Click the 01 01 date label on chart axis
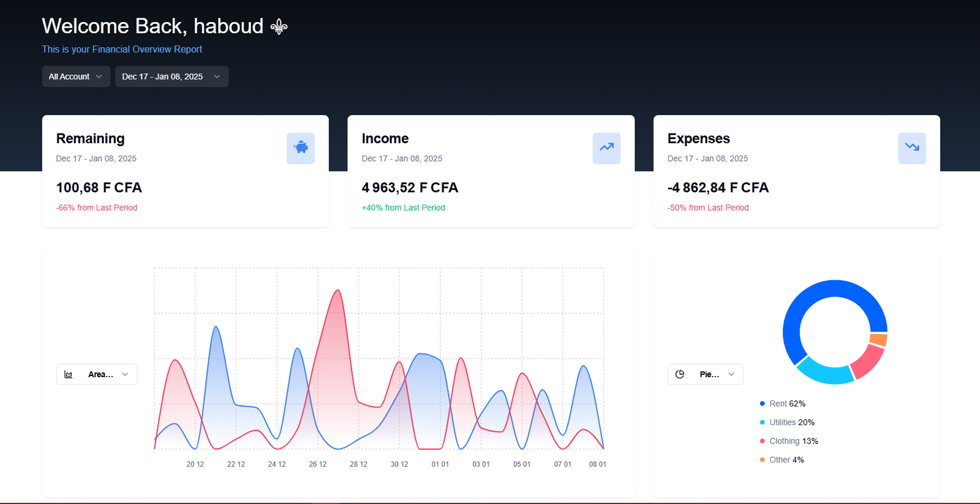The height and width of the screenshot is (504, 980). (x=440, y=464)
